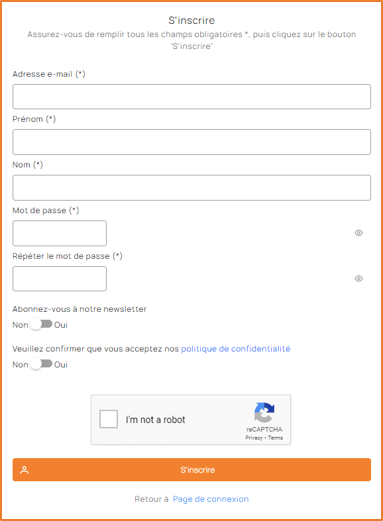Click the reCAPTCHA logo icon
Viewport: 383px width, 521px height.
coord(264,412)
